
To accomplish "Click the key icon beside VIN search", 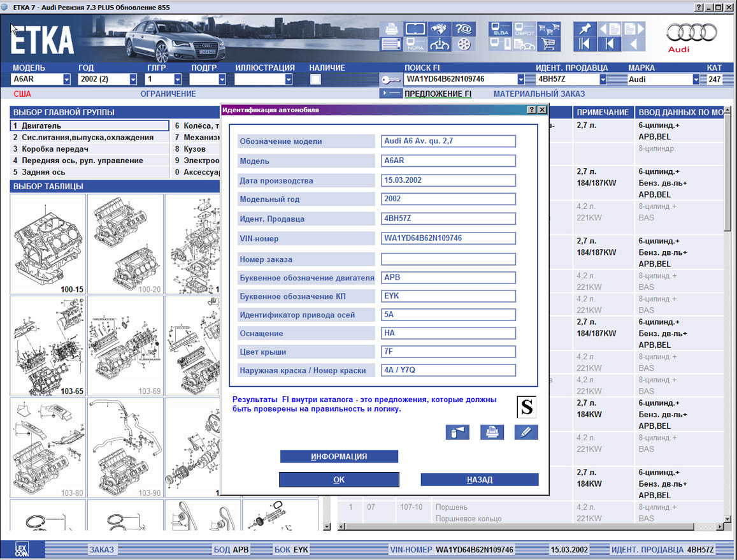I will pyautogui.click(x=390, y=80).
